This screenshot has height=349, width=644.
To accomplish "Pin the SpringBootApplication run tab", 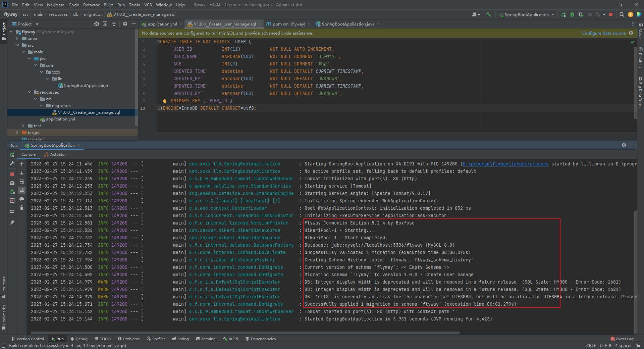I will 12,222.
